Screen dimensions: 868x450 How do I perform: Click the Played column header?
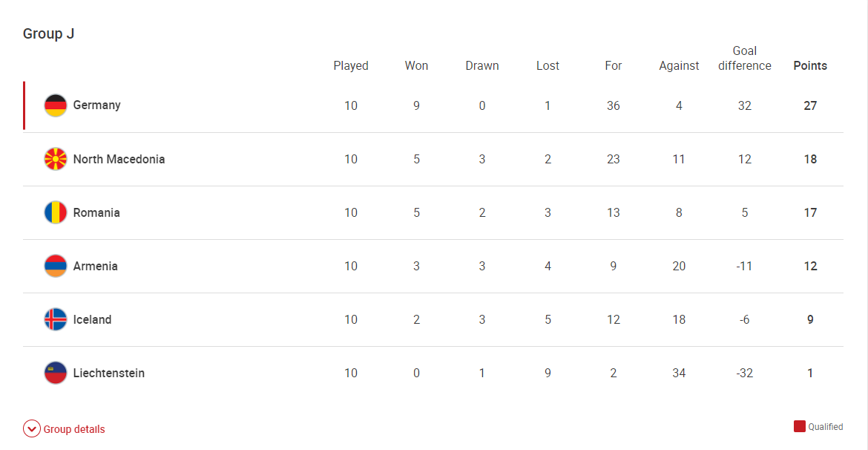click(x=351, y=66)
